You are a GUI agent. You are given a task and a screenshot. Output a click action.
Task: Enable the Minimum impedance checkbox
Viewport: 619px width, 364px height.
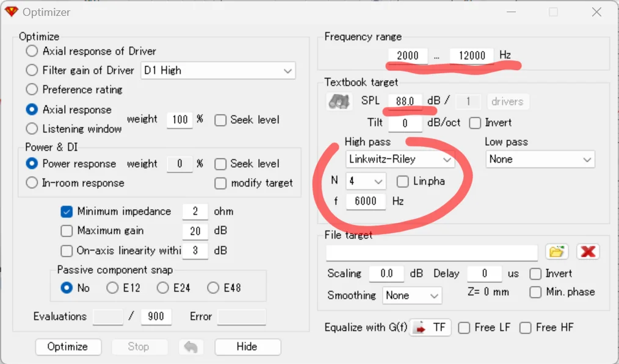pyautogui.click(x=67, y=212)
